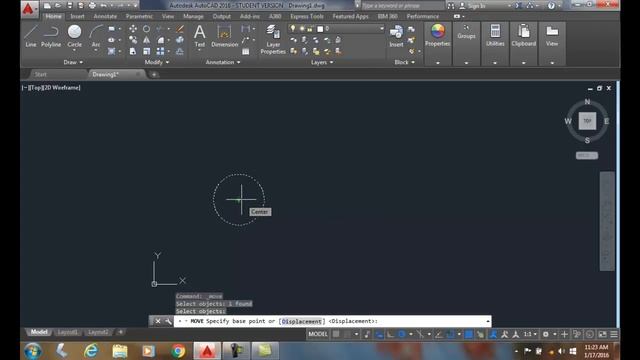Viewport: 640px width, 360px height.
Task: Expand the Properties panel arrow
Action: [438, 63]
